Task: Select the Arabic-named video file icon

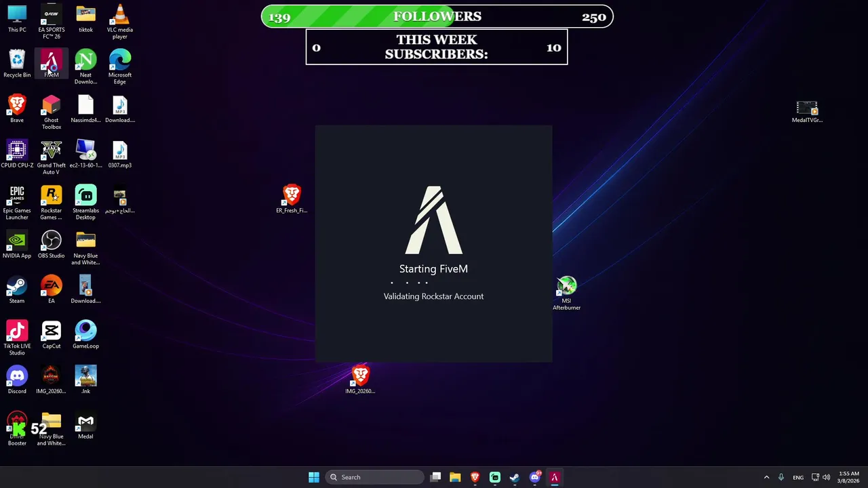Action: (120, 199)
